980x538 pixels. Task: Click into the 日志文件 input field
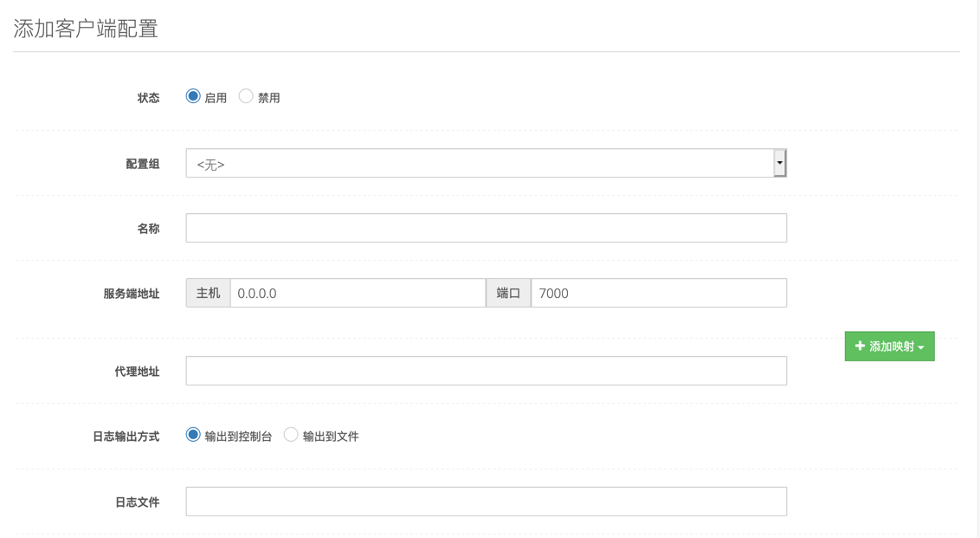click(486, 502)
